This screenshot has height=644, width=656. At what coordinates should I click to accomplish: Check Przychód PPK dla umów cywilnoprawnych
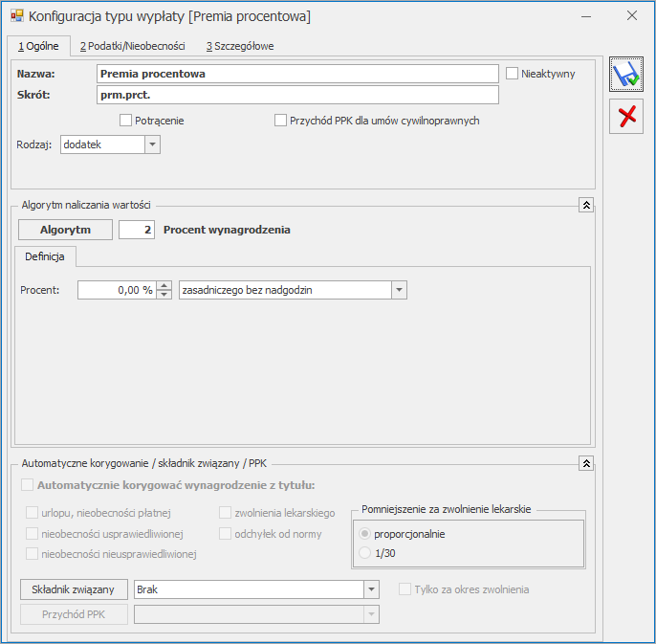280,121
